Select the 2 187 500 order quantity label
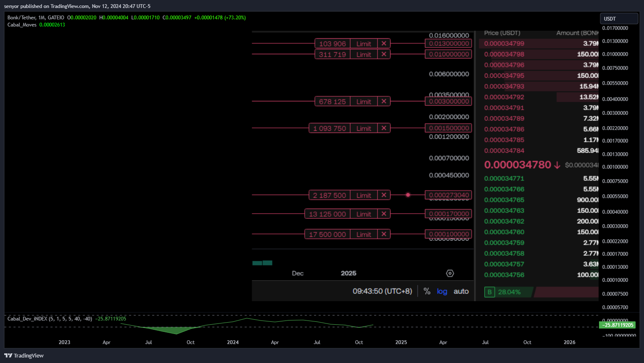This screenshot has height=363, width=644. pyautogui.click(x=330, y=195)
